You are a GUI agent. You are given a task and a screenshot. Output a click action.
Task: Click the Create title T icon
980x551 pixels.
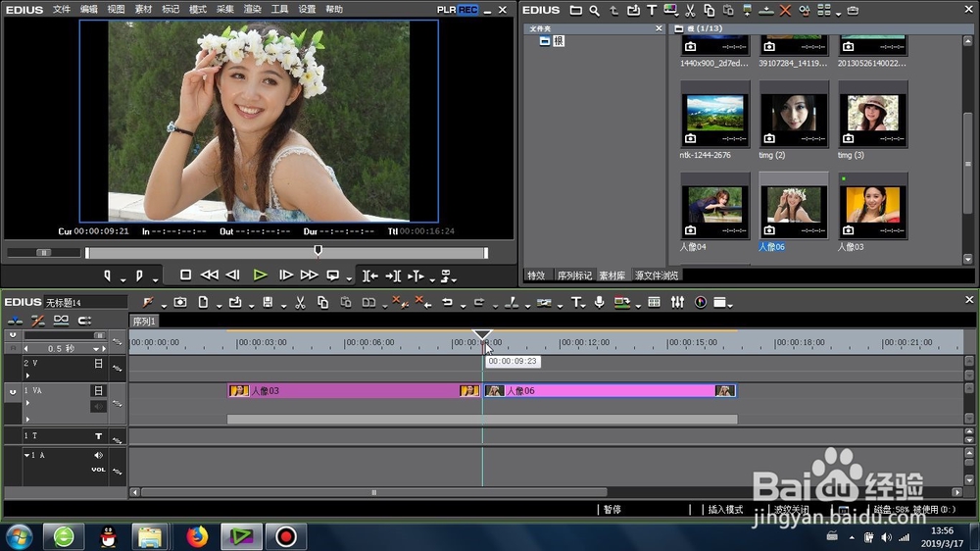[575, 303]
